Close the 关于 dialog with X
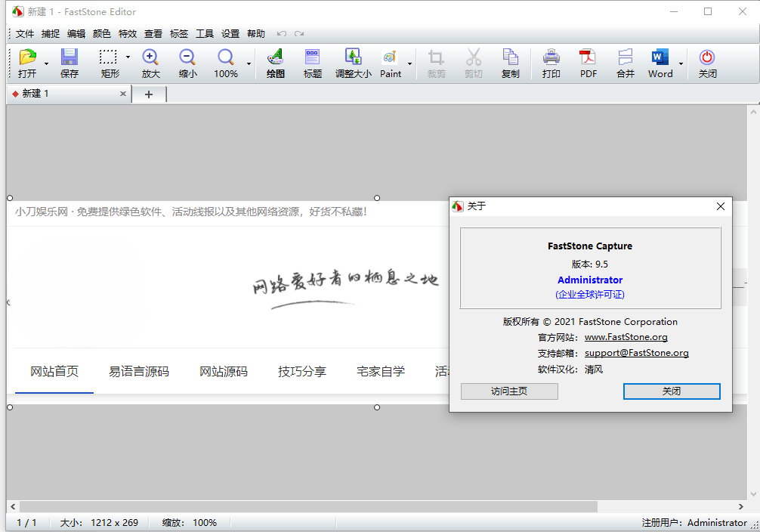The width and height of the screenshot is (760, 532). pos(720,206)
